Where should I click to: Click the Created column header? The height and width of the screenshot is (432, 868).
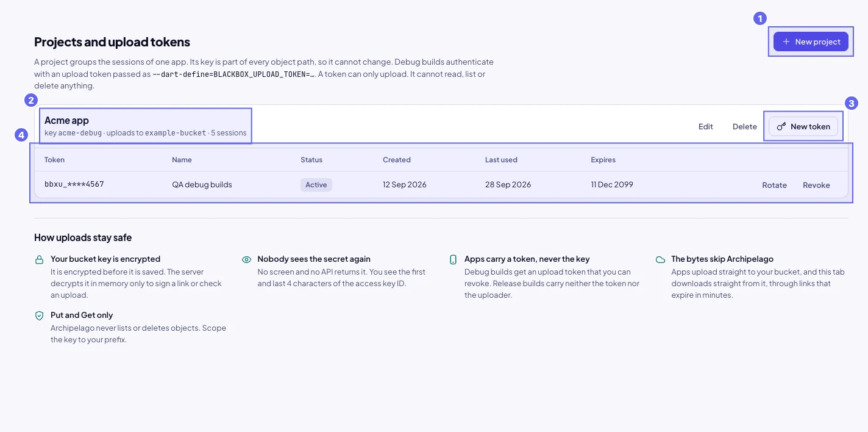397,160
